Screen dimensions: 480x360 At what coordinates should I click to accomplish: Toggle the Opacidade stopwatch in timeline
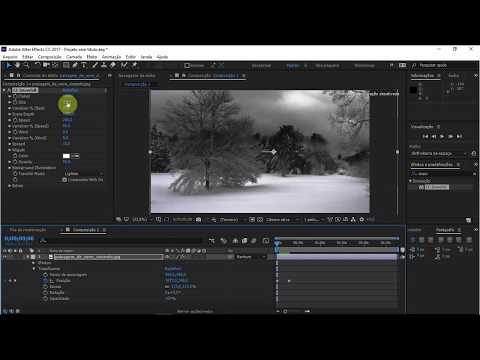coord(46,299)
